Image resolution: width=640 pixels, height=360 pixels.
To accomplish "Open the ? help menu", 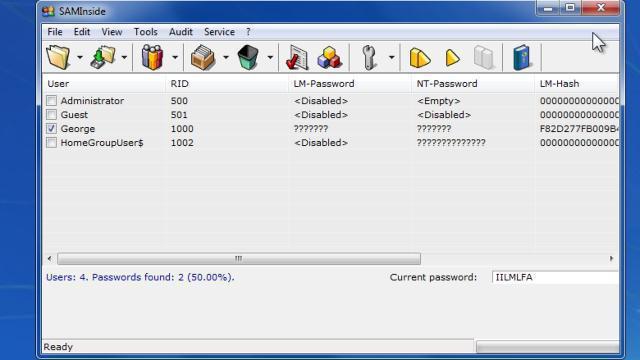I will [x=248, y=32].
